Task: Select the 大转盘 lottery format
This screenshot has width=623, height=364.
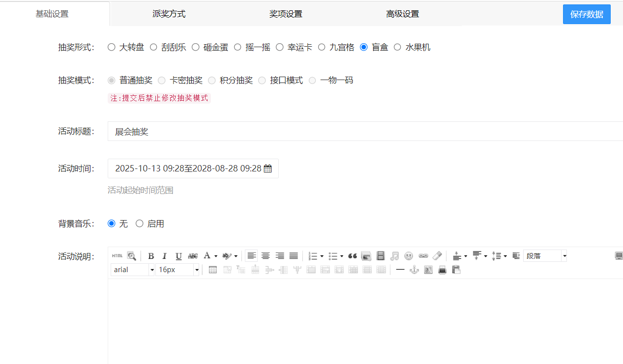Action: (111, 47)
